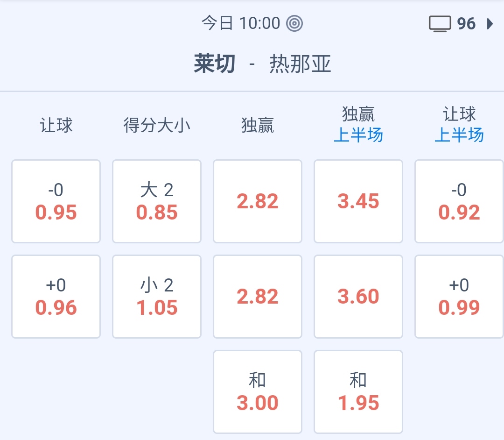Screen dimensions: 504x440
Task: Select 让球 +0 odds 0.96
Action: pyautogui.click(x=56, y=297)
